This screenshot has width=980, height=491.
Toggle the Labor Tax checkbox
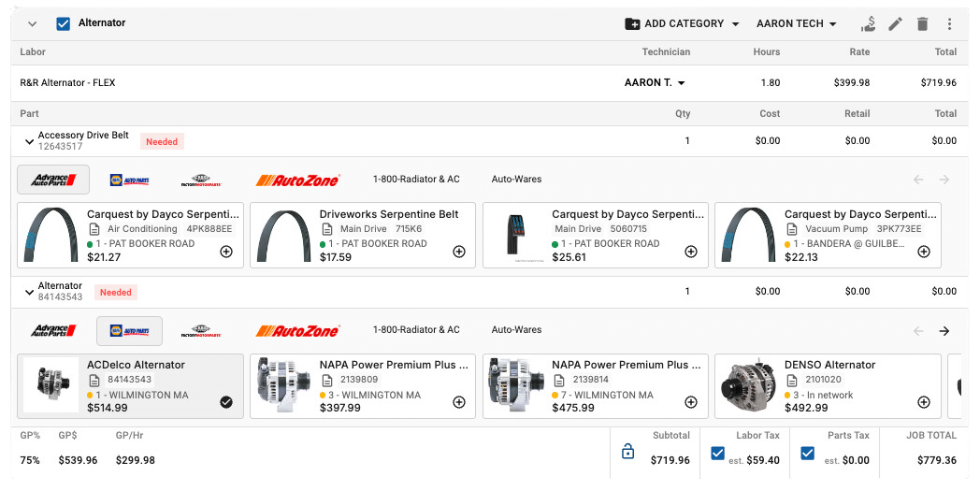click(717, 453)
